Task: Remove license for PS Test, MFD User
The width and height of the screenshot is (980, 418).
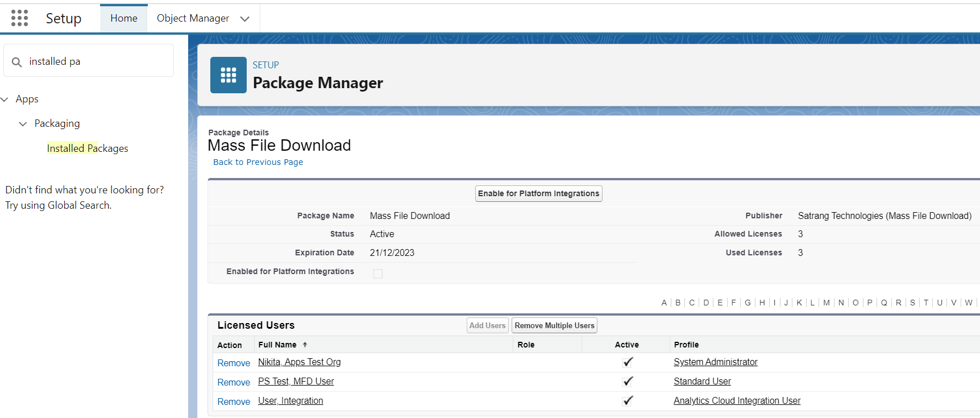Action: [234, 382]
